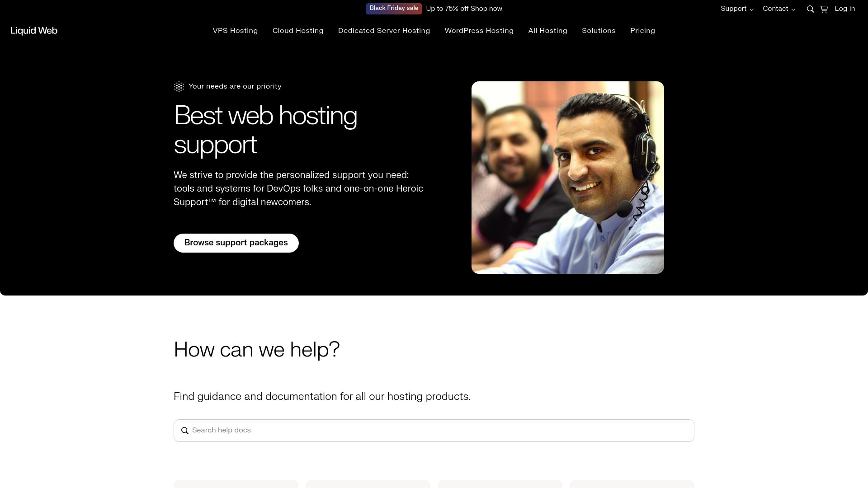Viewport: 868px width, 488px height.
Task: Click the asterisk icon beside 'Your needs are our priority'
Action: [x=179, y=86]
